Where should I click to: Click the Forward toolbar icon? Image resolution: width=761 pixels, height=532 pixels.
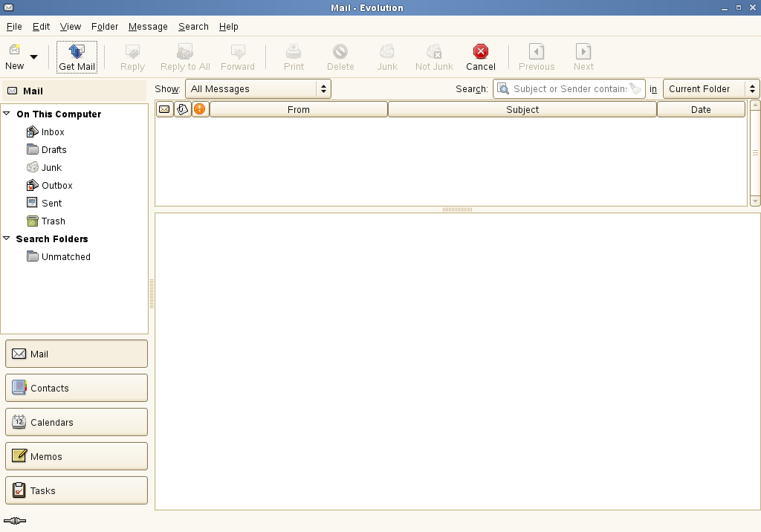[x=238, y=51]
